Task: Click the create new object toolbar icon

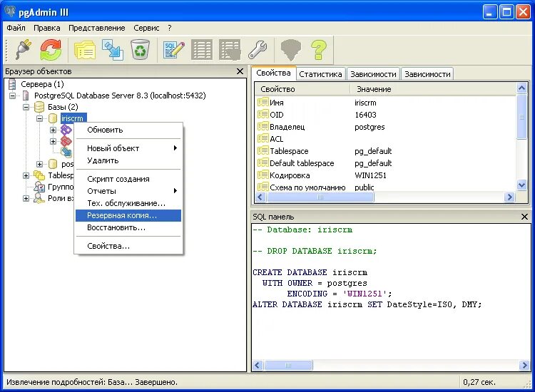Action: click(113, 50)
